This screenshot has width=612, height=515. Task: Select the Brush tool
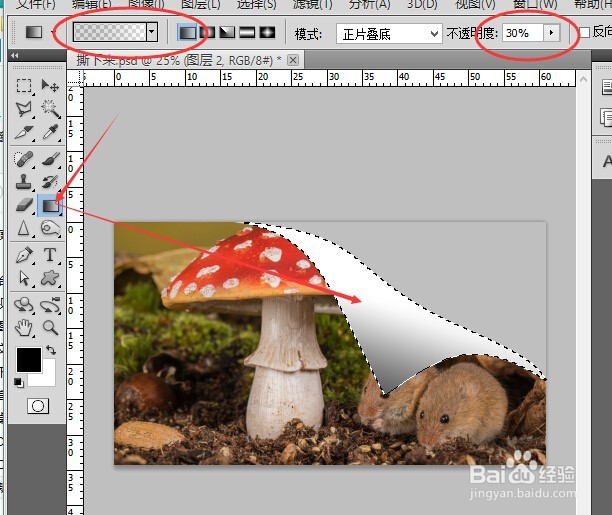click(x=51, y=159)
